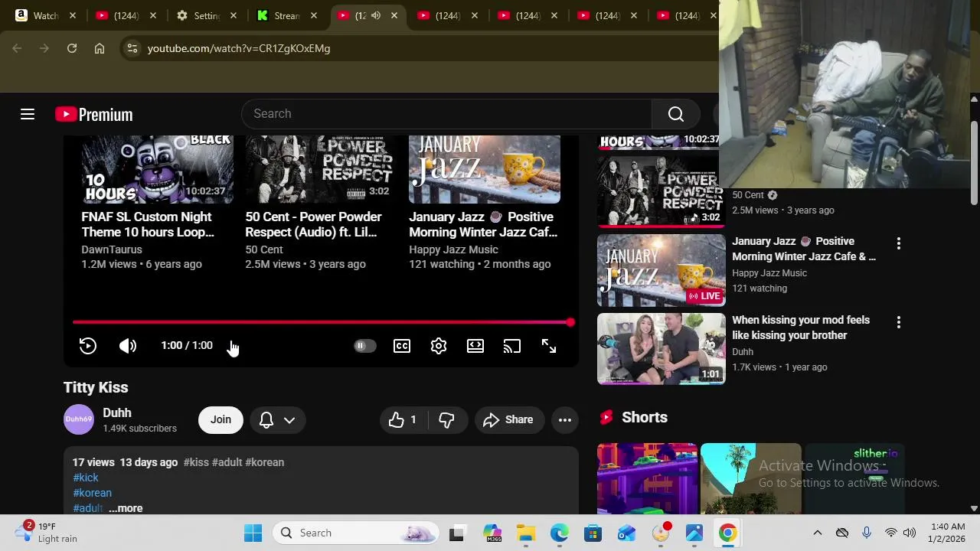The image size is (980, 551).
Task: Switch to theater mode
Action: coord(475,346)
